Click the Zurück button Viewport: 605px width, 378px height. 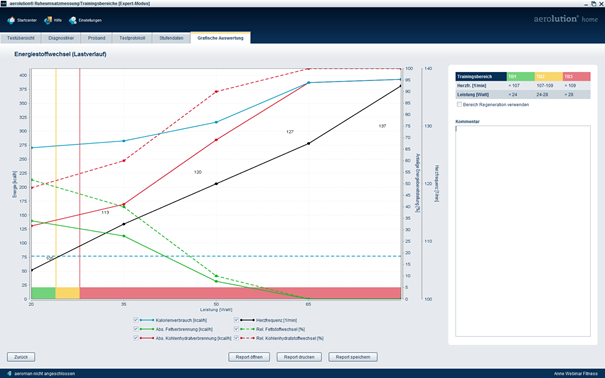point(21,357)
